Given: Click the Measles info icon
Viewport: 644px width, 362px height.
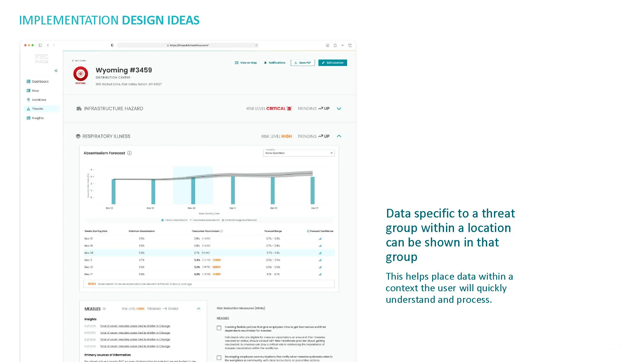Looking at the screenshot, I should click(104, 309).
